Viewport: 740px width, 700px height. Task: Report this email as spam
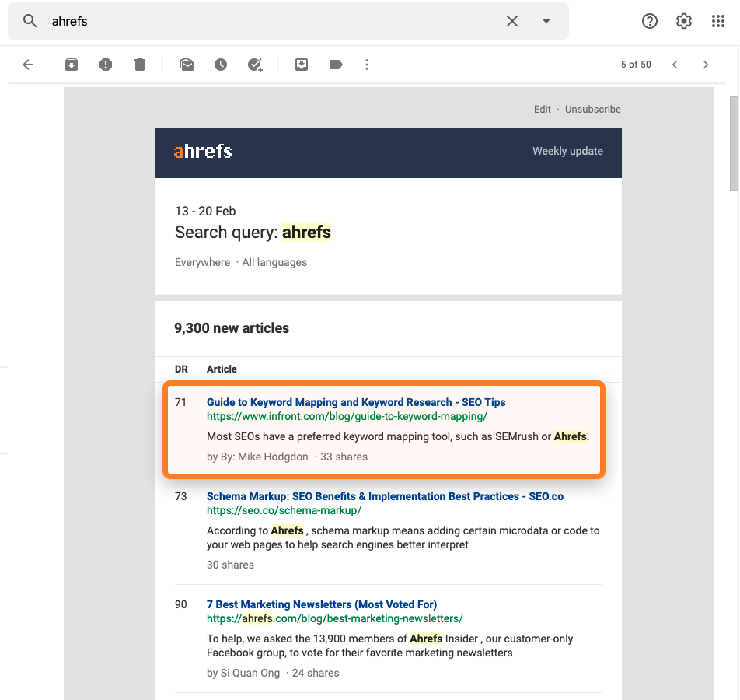(x=106, y=65)
